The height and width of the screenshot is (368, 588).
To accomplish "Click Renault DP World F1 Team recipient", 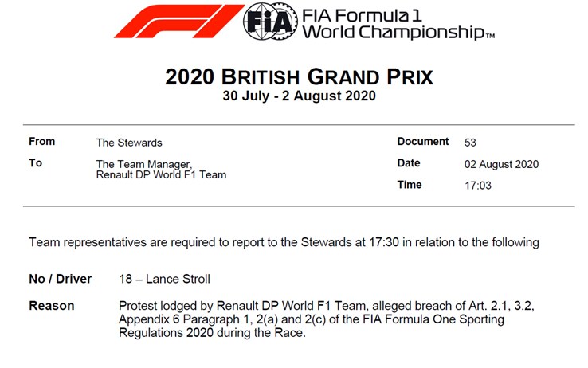I will coord(161,175).
